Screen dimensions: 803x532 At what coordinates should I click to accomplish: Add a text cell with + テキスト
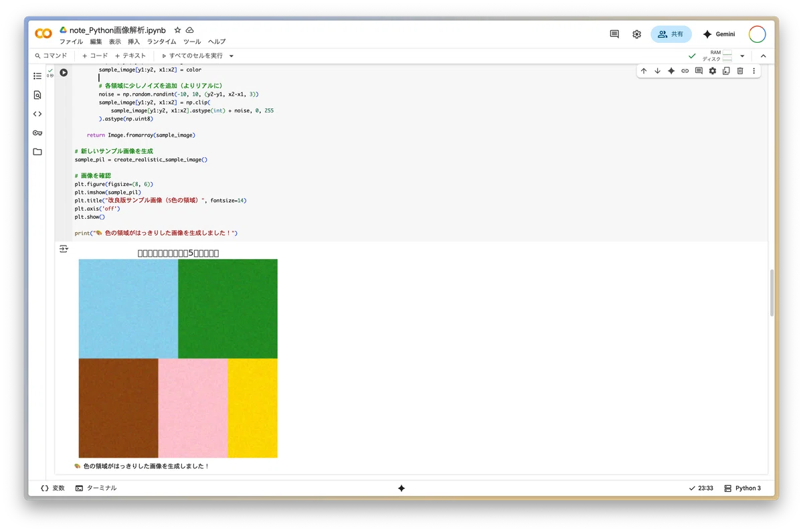tap(130, 56)
